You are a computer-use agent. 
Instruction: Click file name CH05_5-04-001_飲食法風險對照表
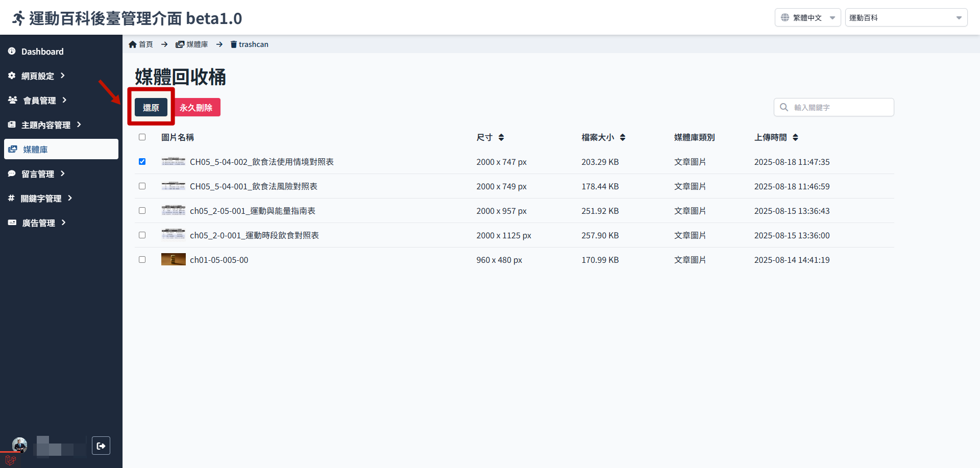point(254,186)
